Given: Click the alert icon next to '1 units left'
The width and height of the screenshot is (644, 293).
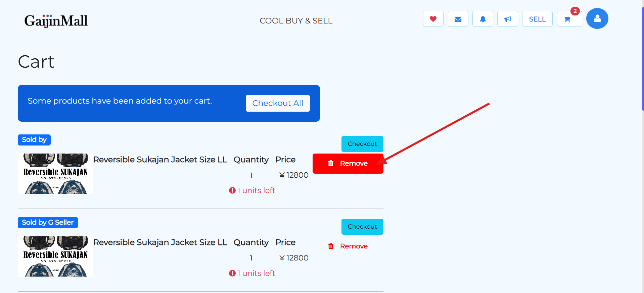Looking at the screenshot, I should point(232,190).
